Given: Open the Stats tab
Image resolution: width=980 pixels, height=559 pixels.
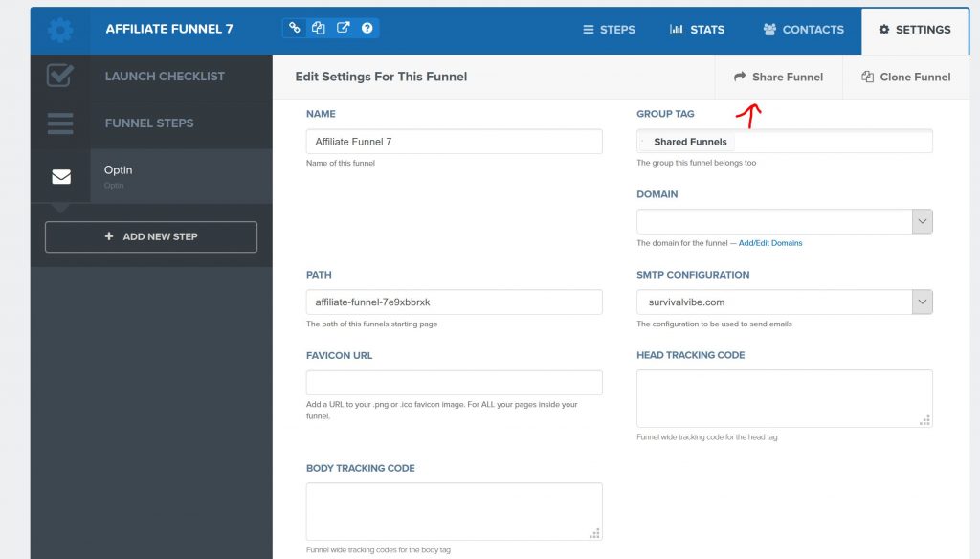Looking at the screenshot, I should coord(697,30).
